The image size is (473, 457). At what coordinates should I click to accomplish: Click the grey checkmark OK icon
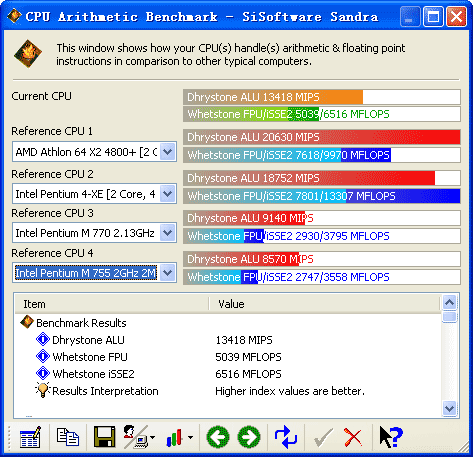(323, 437)
